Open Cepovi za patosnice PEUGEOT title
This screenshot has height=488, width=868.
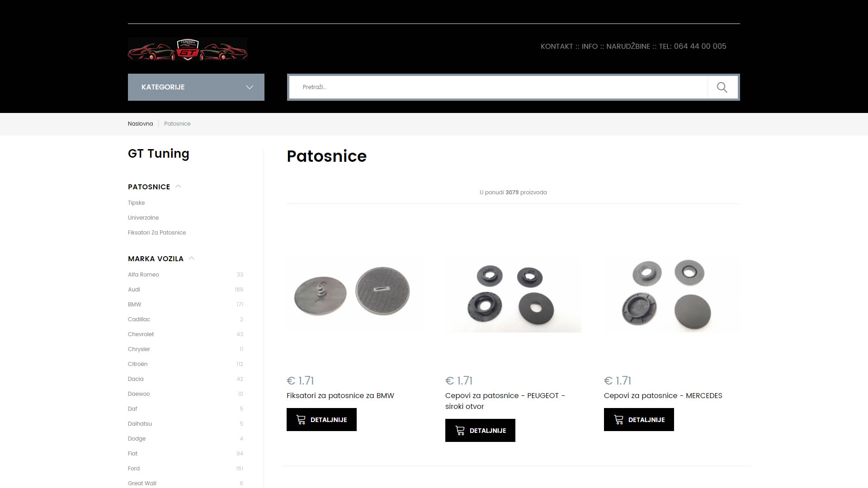(505, 401)
